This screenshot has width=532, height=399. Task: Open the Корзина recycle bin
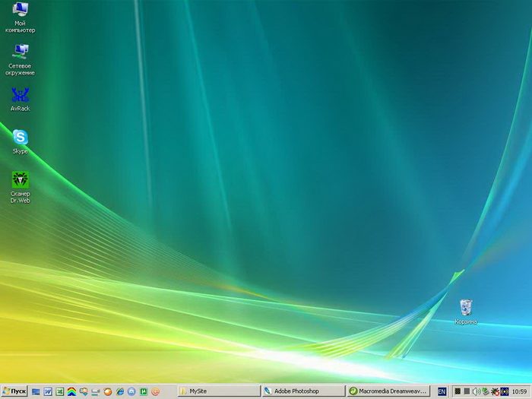(466, 307)
